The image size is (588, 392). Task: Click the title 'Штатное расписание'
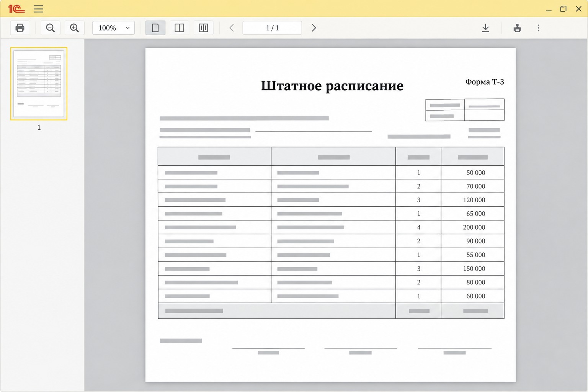[x=332, y=86]
